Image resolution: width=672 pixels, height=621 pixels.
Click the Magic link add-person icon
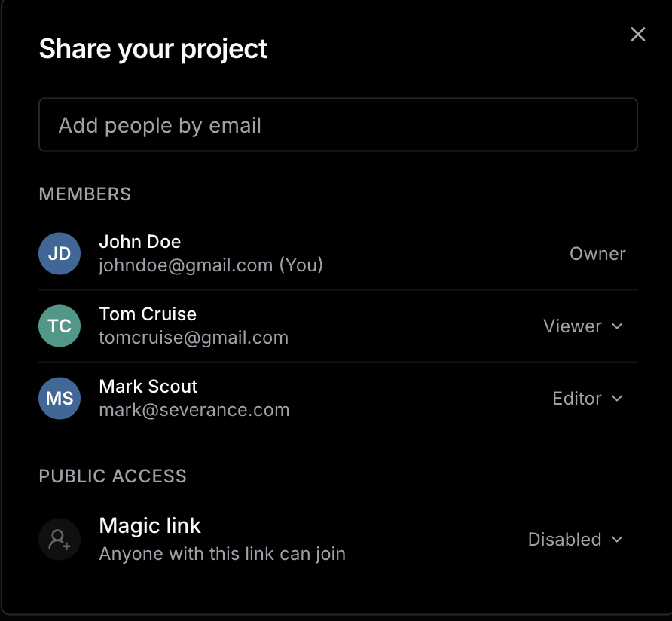tap(60, 540)
